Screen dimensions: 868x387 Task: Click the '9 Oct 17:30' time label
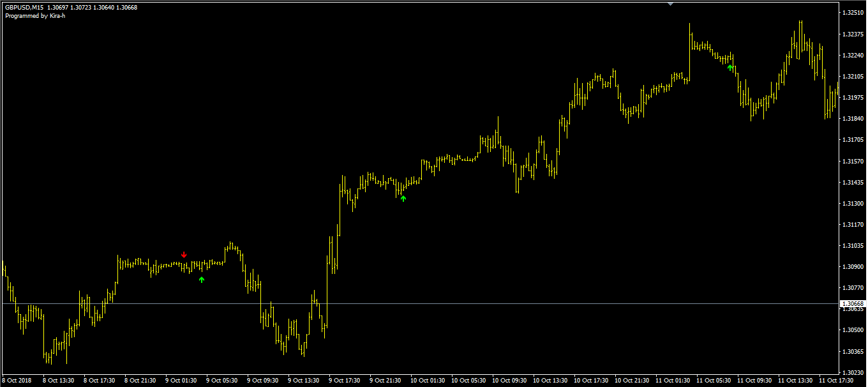345,381
